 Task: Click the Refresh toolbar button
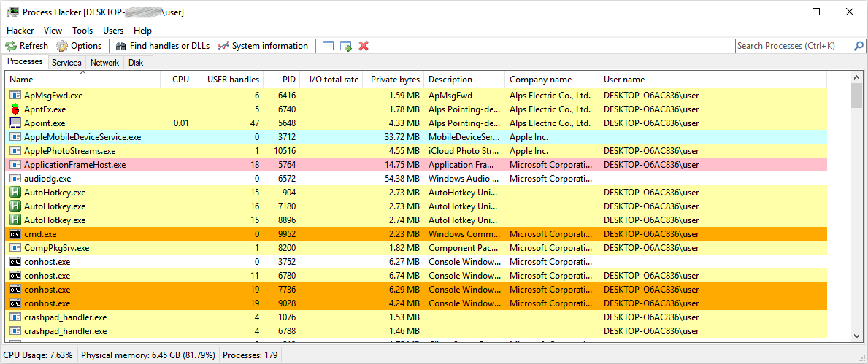pos(27,46)
